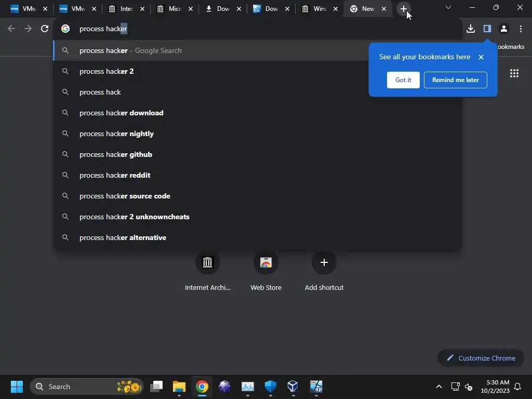Open Task View on taskbar
Viewport: 532px width, 399px height.
point(156,387)
